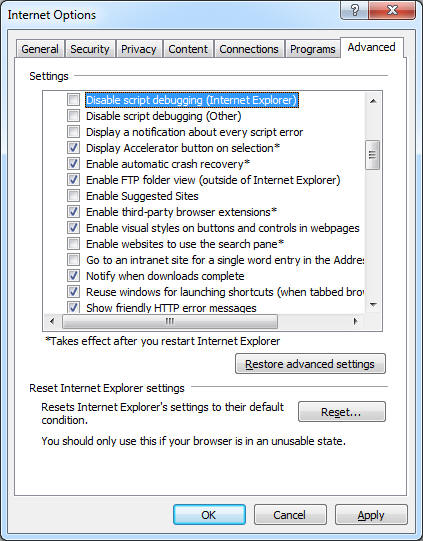Click the Apply button
The height and width of the screenshot is (541, 423).
pos(371,515)
